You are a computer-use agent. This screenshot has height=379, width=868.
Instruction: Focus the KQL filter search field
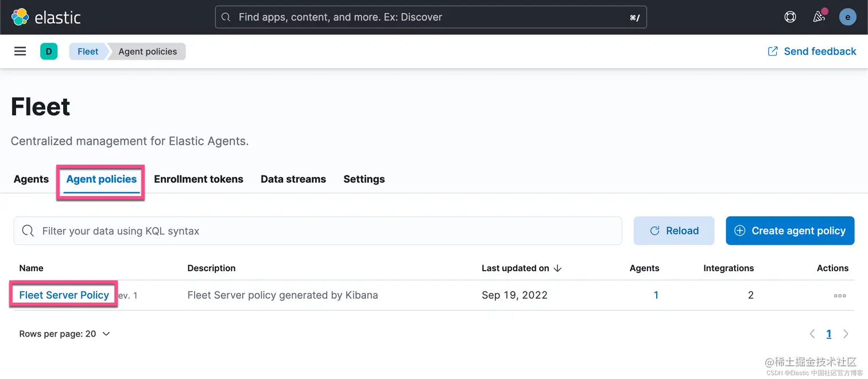coord(321,231)
